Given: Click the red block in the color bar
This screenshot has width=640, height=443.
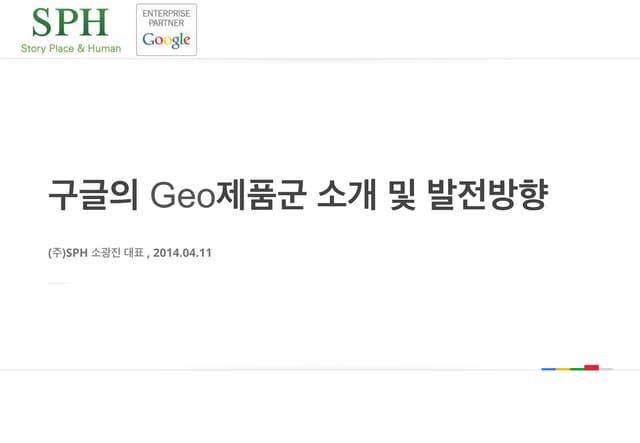Looking at the screenshot, I should (x=591, y=367).
